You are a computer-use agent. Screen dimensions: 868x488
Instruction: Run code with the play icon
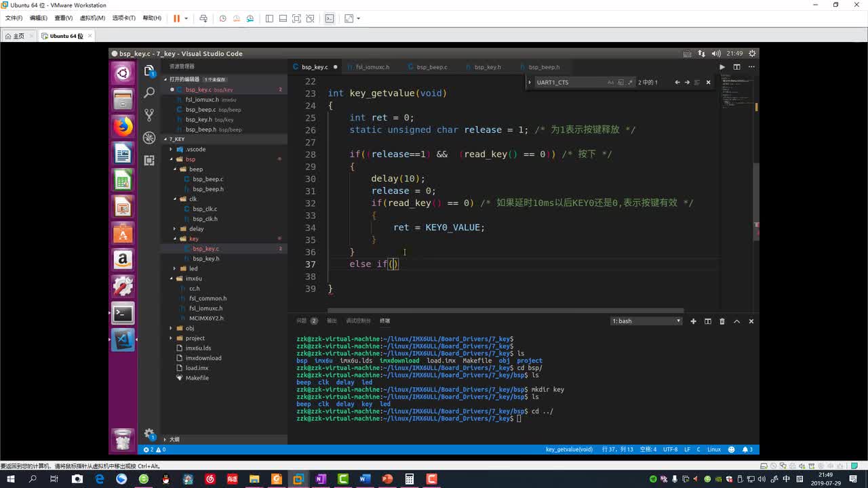pyautogui.click(x=722, y=67)
